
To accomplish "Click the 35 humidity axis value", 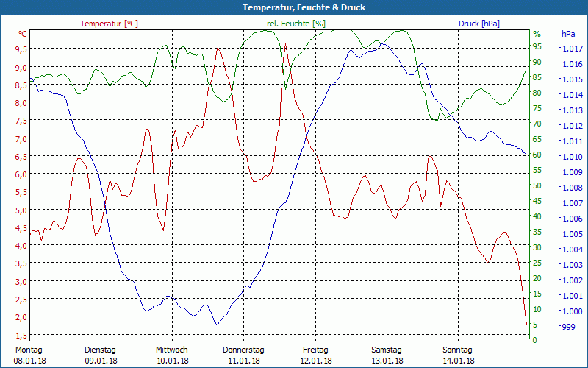I will (537, 232).
